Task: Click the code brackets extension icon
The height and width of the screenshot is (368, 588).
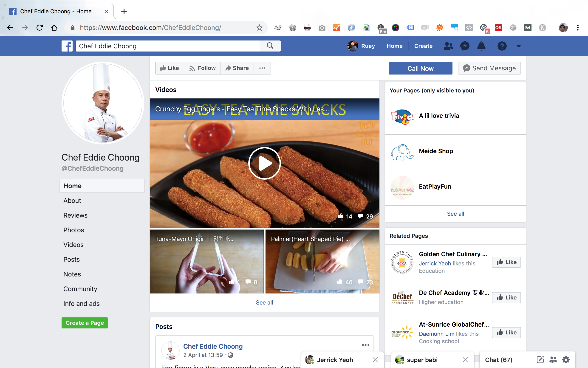Action: click(x=469, y=28)
